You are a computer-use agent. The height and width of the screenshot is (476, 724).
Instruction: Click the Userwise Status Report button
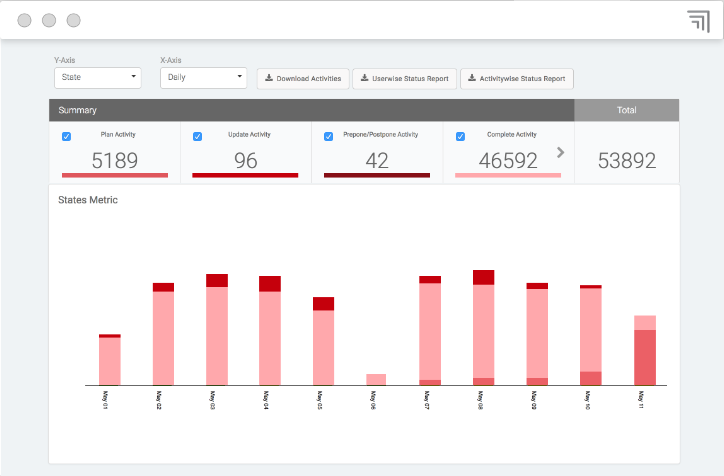pyautogui.click(x=405, y=78)
